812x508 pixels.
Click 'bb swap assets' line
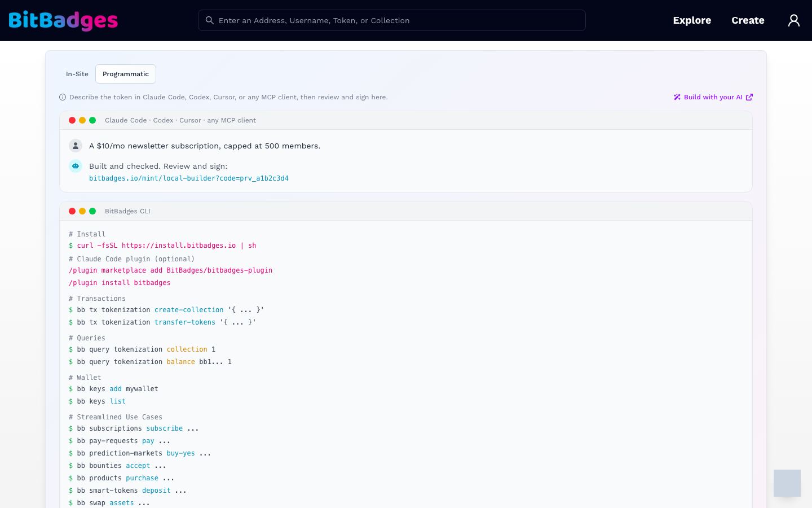click(x=109, y=503)
